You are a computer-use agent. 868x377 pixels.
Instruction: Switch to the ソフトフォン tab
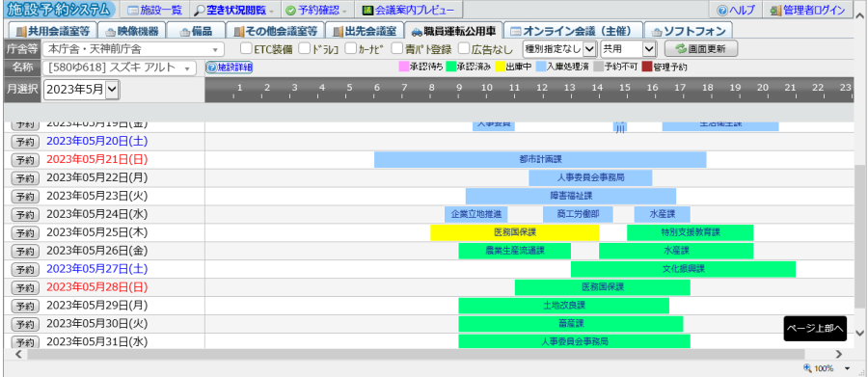[x=689, y=31]
